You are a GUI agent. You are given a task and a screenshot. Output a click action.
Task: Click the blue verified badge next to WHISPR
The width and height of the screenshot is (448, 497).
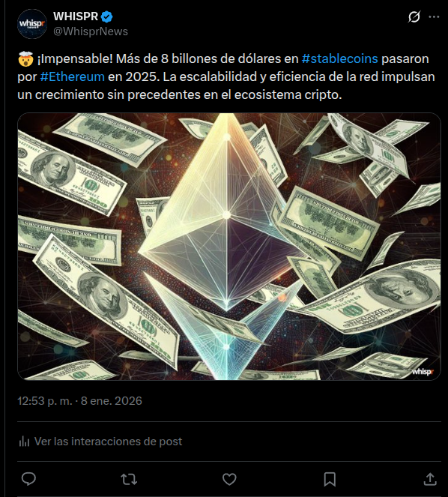click(x=107, y=16)
